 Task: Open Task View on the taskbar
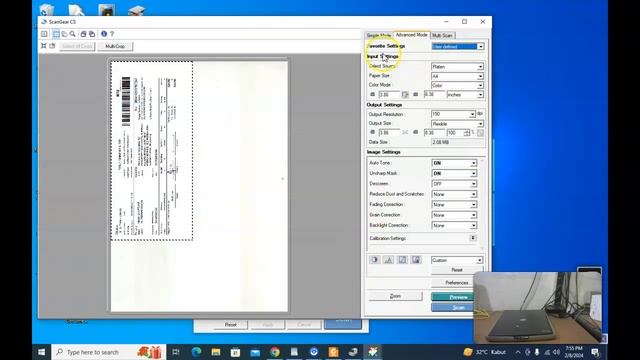(x=176, y=352)
